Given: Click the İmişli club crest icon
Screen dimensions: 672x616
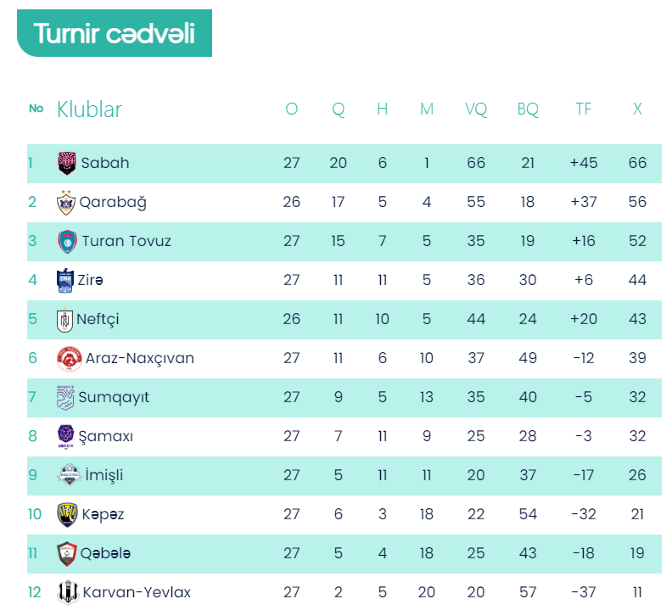Looking at the screenshot, I should coord(69,475).
